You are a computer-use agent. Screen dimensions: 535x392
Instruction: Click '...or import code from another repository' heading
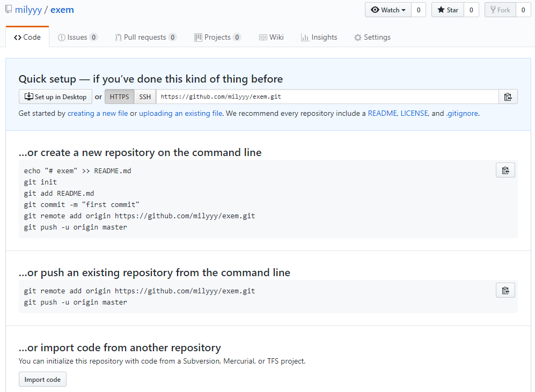[120, 347]
